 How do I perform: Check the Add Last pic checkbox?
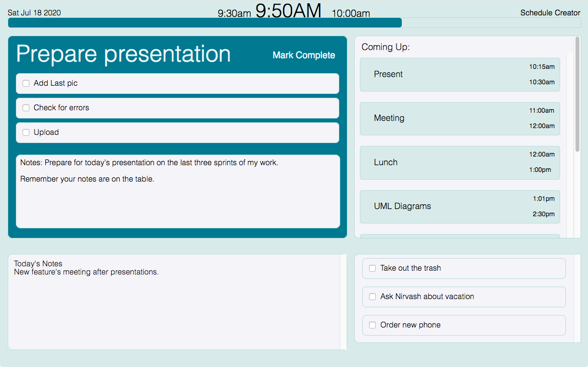coord(26,83)
